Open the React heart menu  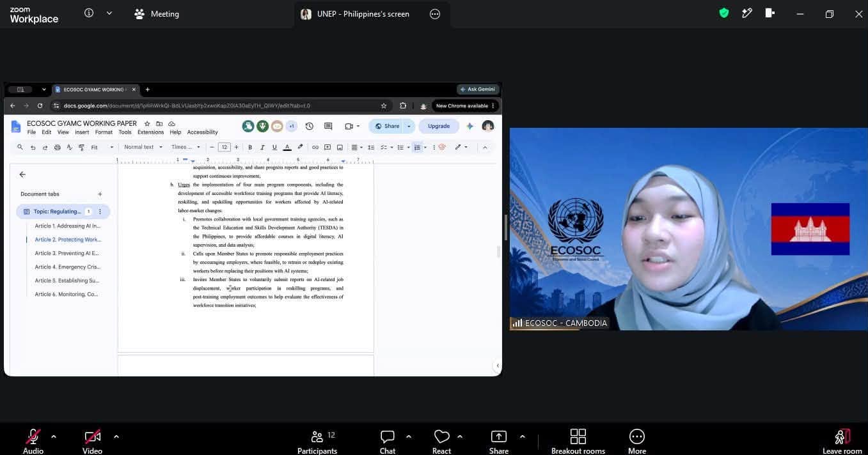point(441,441)
